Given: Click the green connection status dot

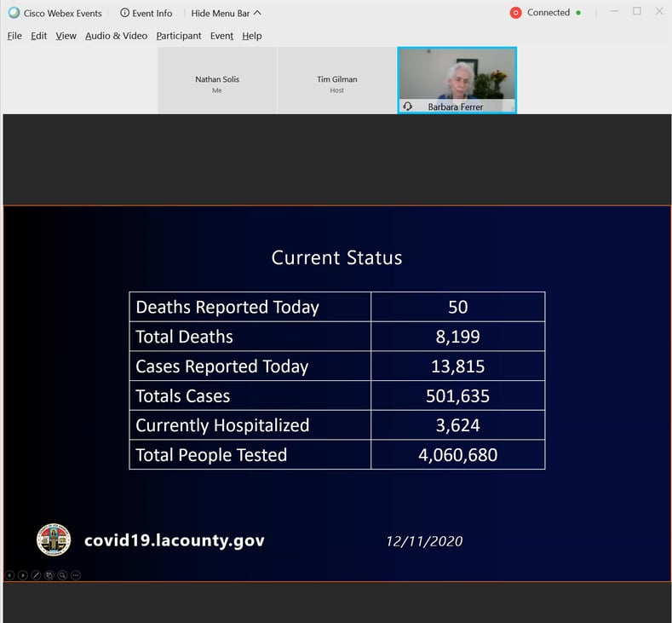Looking at the screenshot, I should (578, 13).
